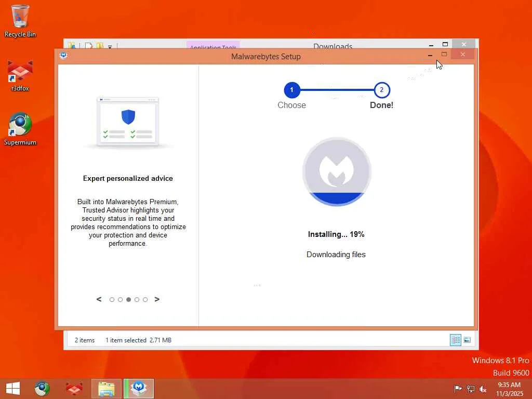532x399 pixels.
Task: Click the muted volume speaker icon
Action: pos(483,389)
